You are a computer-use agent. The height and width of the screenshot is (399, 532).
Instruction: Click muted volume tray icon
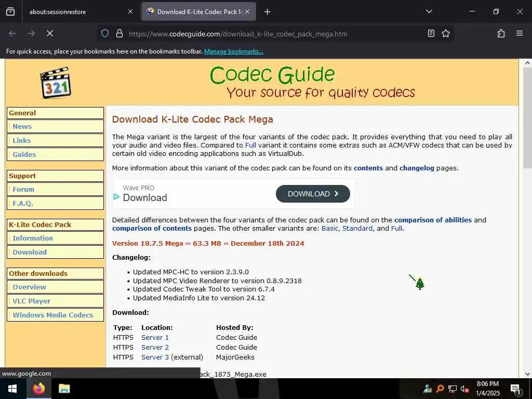(465, 389)
